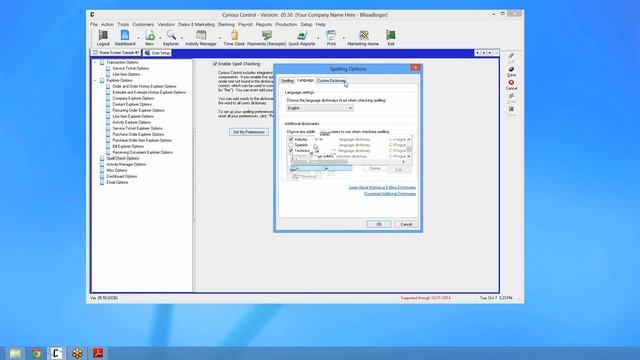Open the Setup menu
640x360 pixels.
pyautogui.click(x=306, y=24)
